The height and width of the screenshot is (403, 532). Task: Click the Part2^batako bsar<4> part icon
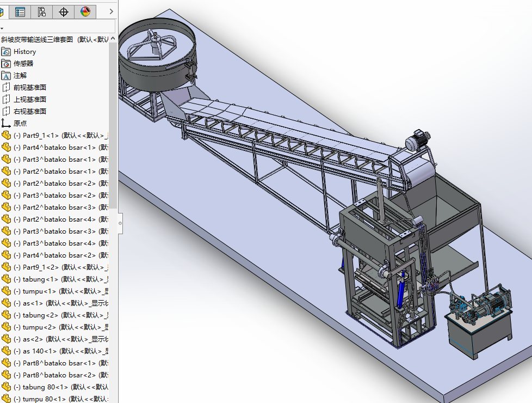tap(6, 219)
